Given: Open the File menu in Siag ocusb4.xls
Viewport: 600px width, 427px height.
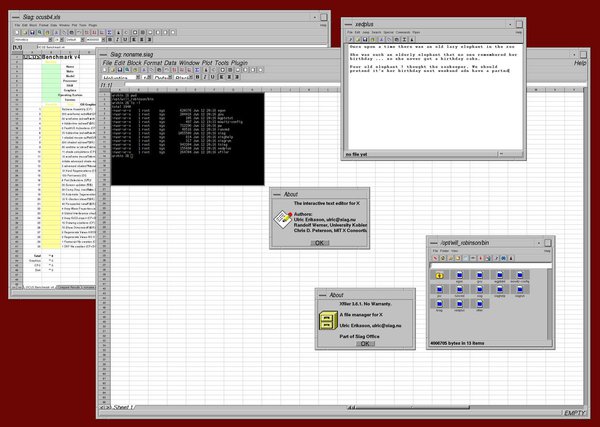Looking at the screenshot, I should tap(17, 25).
